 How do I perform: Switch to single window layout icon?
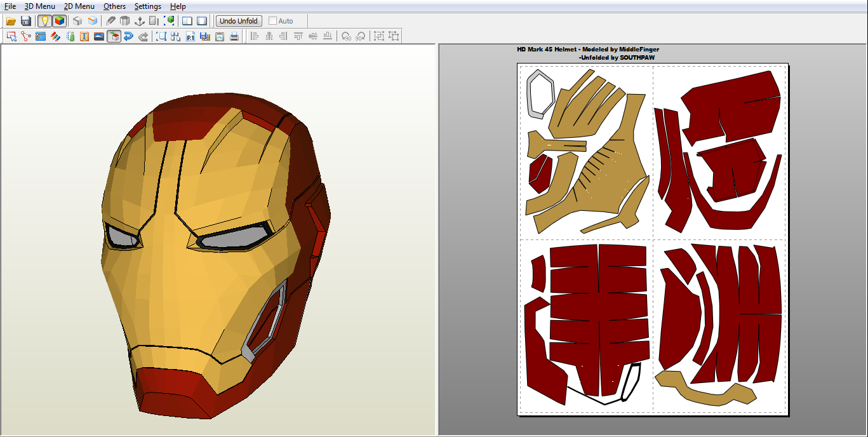click(202, 21)
